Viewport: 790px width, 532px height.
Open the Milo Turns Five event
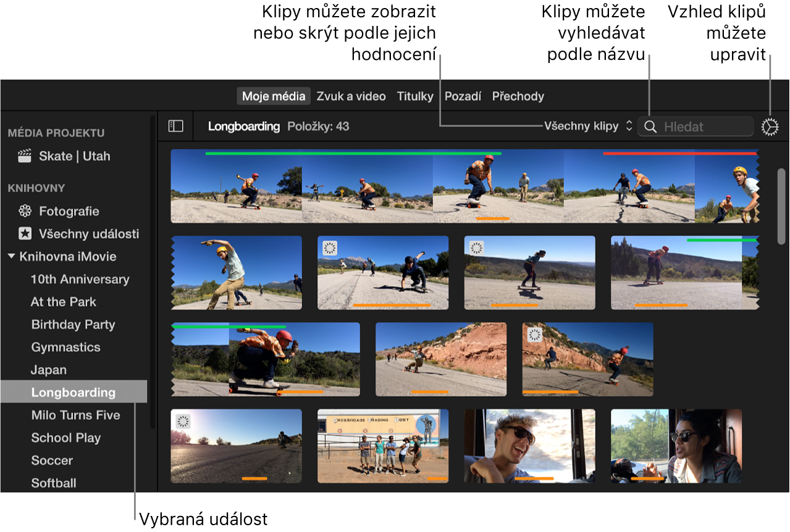(75, 415)
